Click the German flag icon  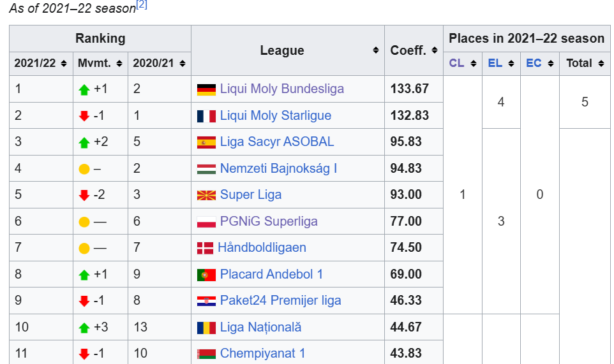pyautogui.click(x=206, y=89)
